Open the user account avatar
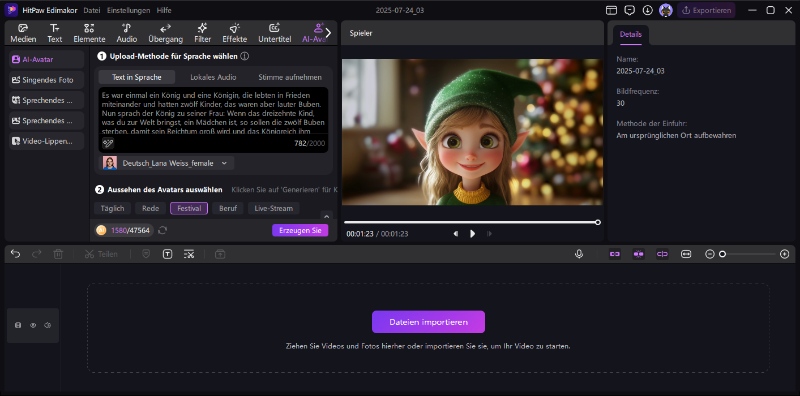Screen dimensions: 800x396 click(665, 10)
